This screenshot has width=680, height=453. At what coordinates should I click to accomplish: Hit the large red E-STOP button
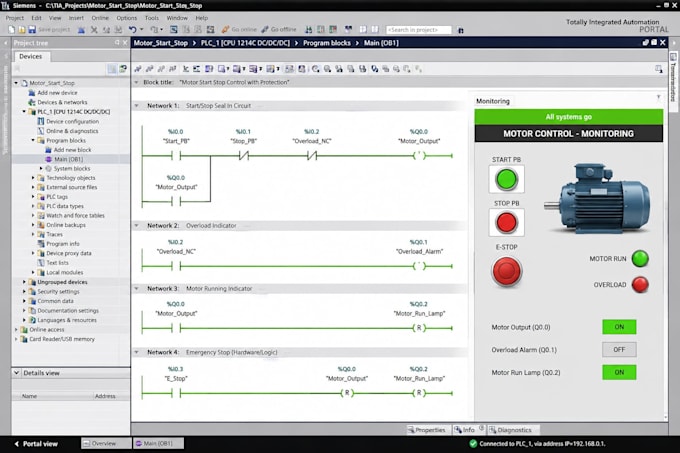click(x=506, y=271)
